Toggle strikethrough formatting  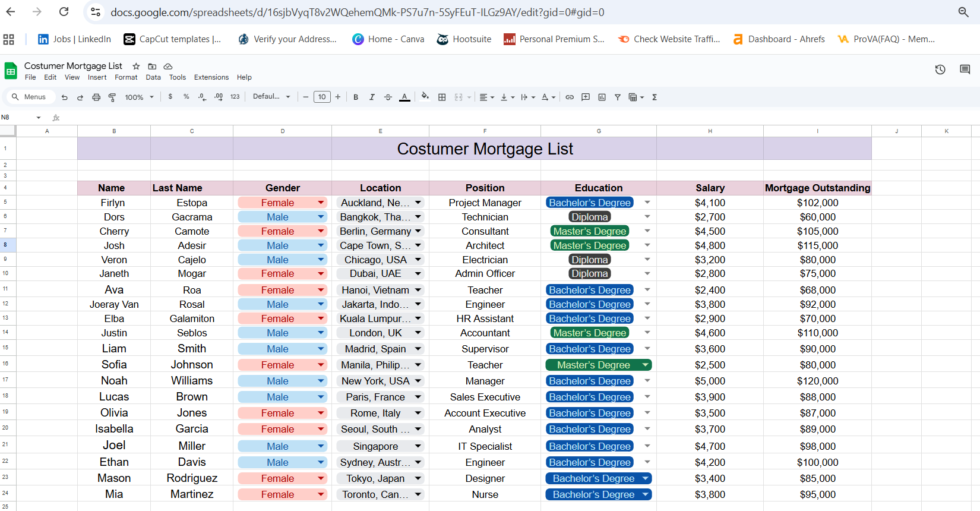(388, 97)
